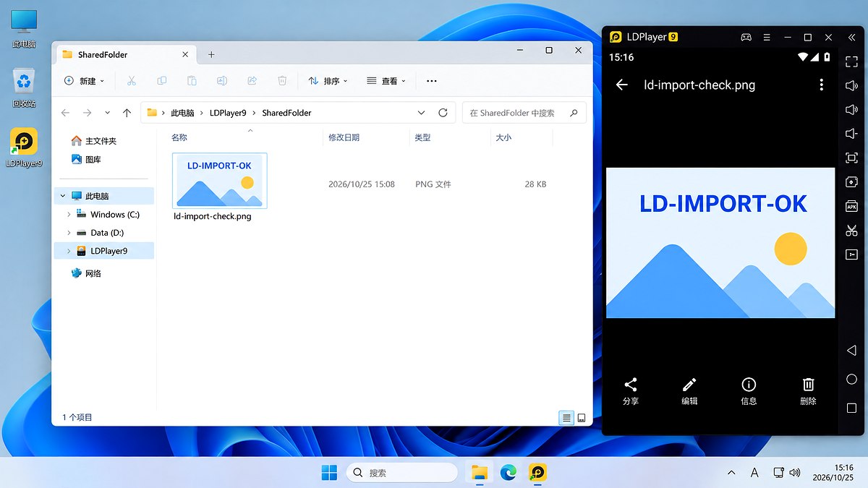
Task: Click the Rename icon in Explorer toolbar
Action: [222, 81]
